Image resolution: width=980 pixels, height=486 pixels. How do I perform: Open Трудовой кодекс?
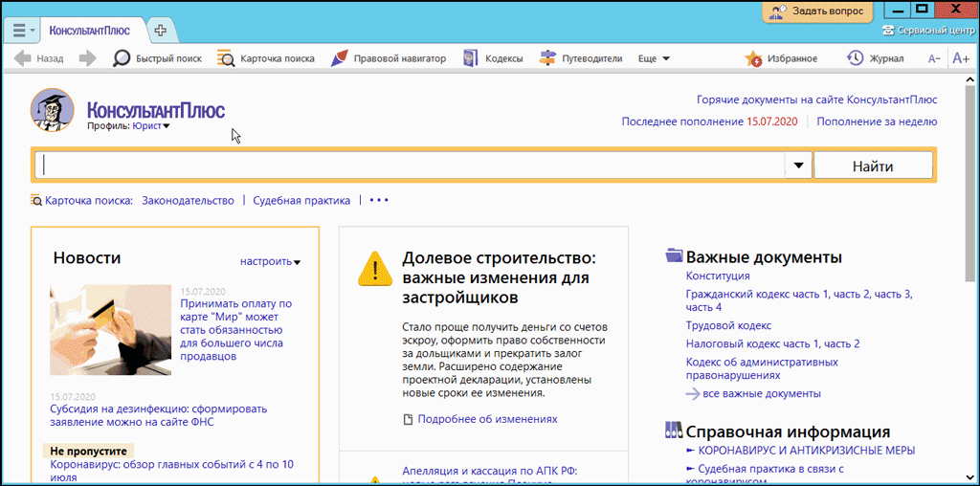[x=728, y=325]
